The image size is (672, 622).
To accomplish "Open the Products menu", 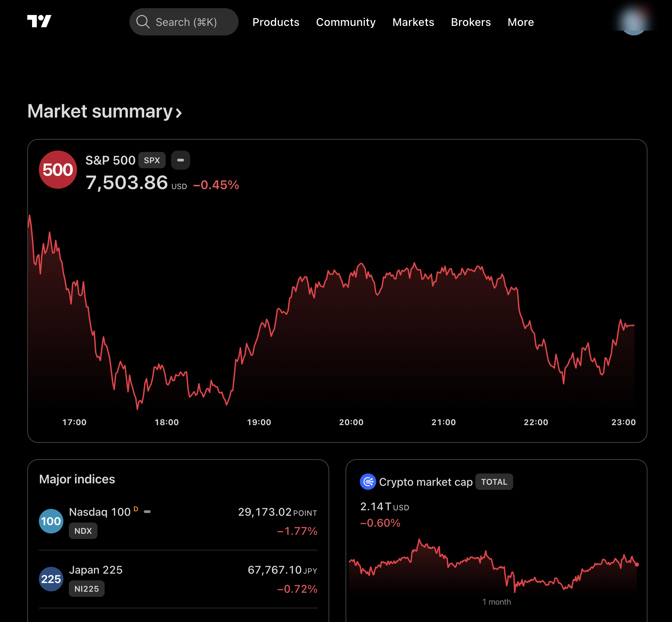I will tap(276, 22).
